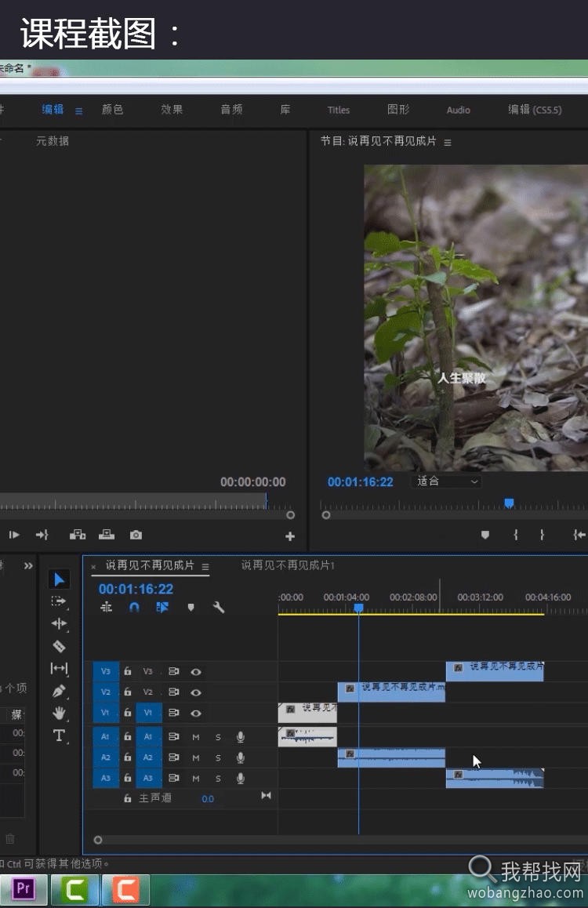The image size is (588, 908).
Task: Toggle track lock on A1
Action: point(127,736)
